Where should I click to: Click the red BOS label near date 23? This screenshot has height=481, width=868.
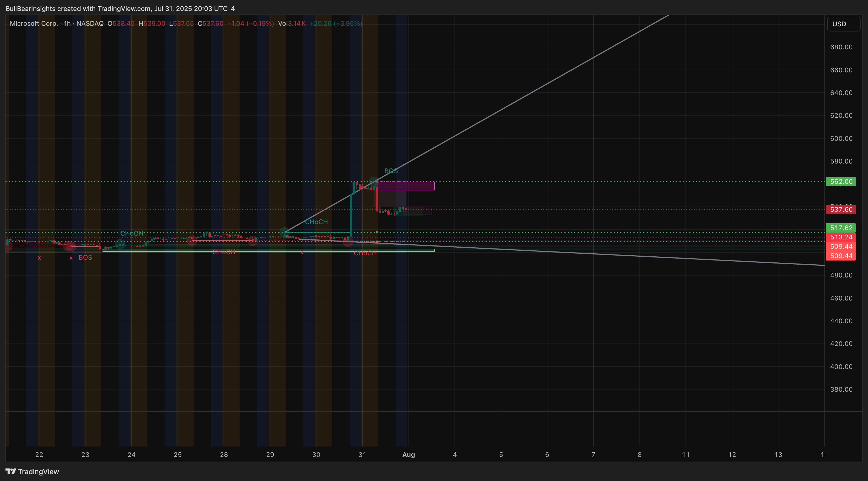pyautogui.click(x=85, y=257)
